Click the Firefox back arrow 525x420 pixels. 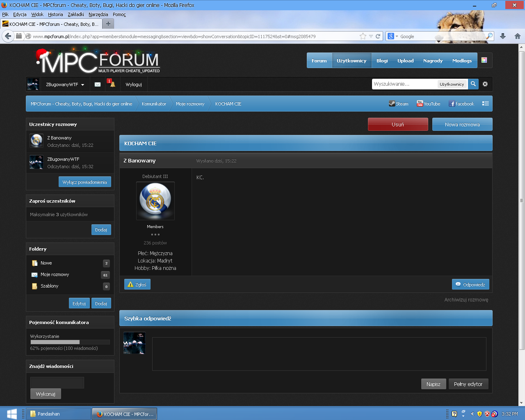[8, 36]
